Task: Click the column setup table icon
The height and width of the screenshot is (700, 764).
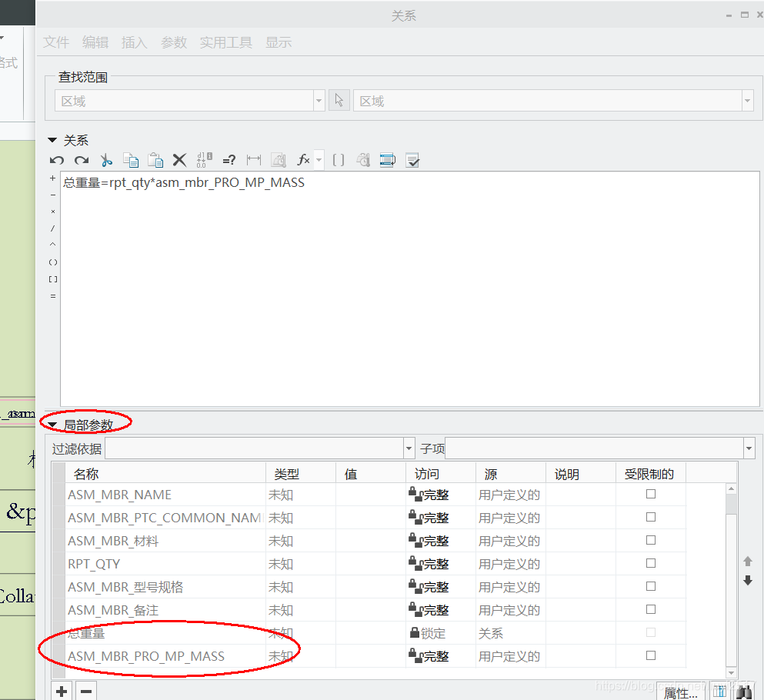Action: tap(719, 692)
